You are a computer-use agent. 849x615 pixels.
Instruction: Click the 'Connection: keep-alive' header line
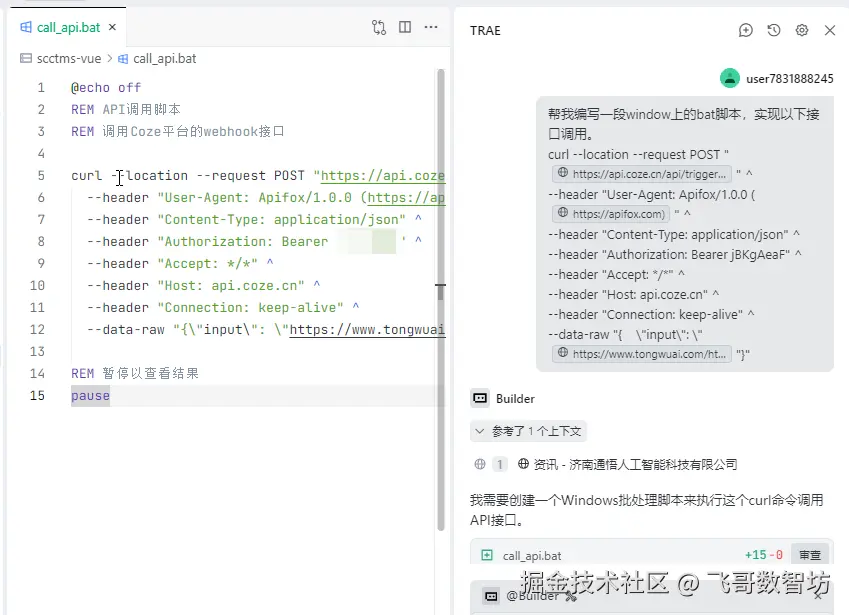[x=223, y=308]
